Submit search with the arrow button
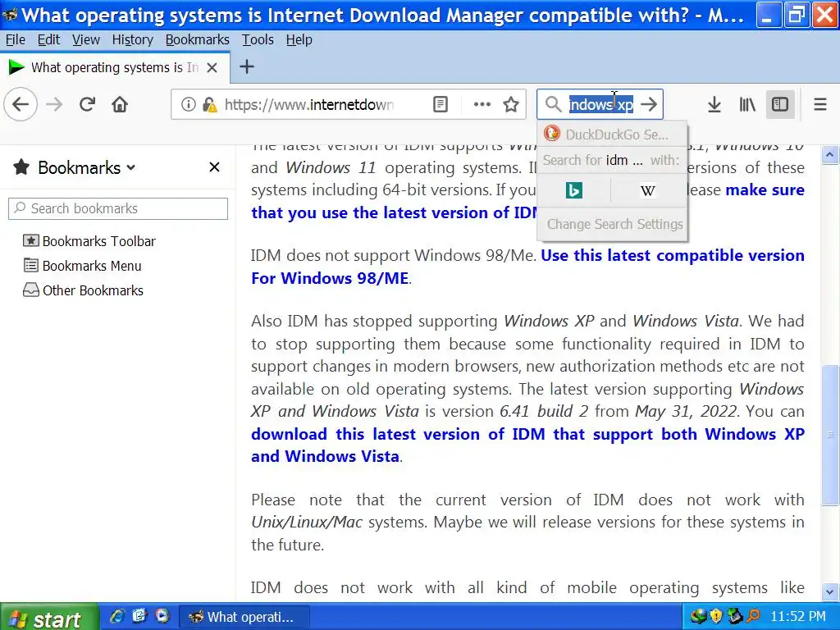Image resolution: width=840 pixels, height=630 pixels. [649, 104]
